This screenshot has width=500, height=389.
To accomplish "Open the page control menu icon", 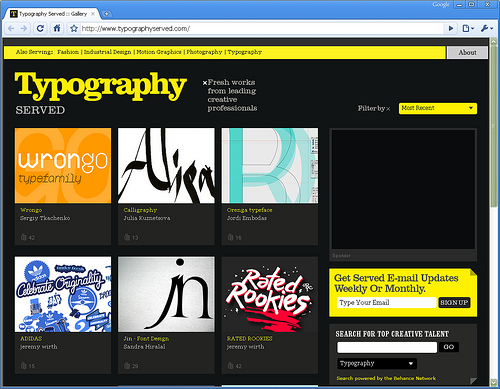I will 468,29.
